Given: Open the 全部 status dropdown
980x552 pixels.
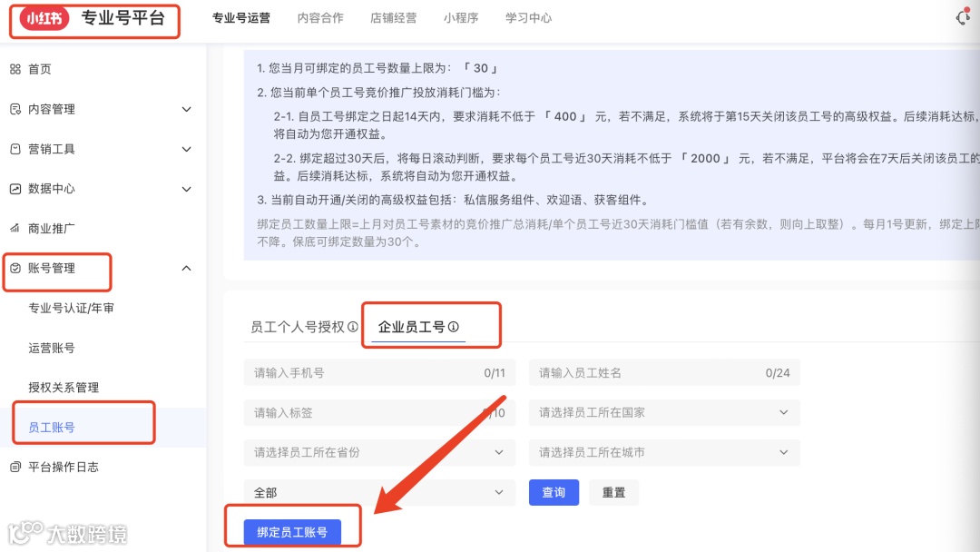Looking at the screenshot, I should tap(379, 493).
